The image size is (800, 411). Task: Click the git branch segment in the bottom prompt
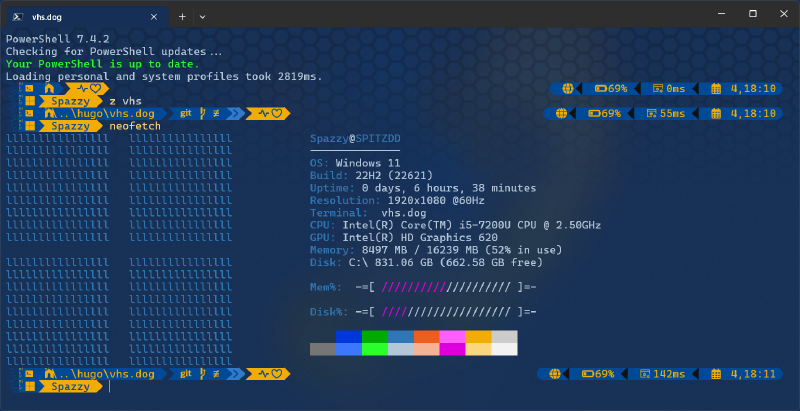(x=186, y=374)
